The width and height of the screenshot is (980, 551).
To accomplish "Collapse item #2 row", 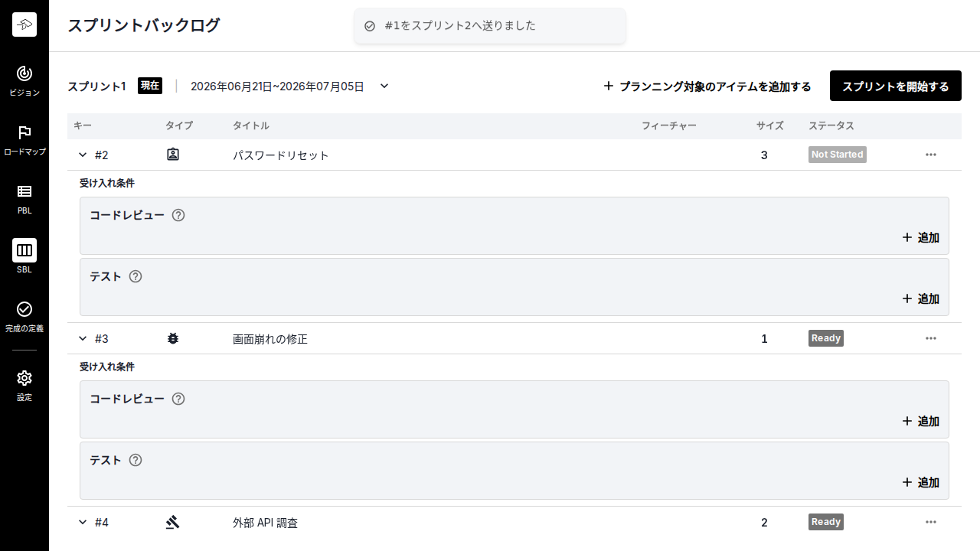I will 83,155.
